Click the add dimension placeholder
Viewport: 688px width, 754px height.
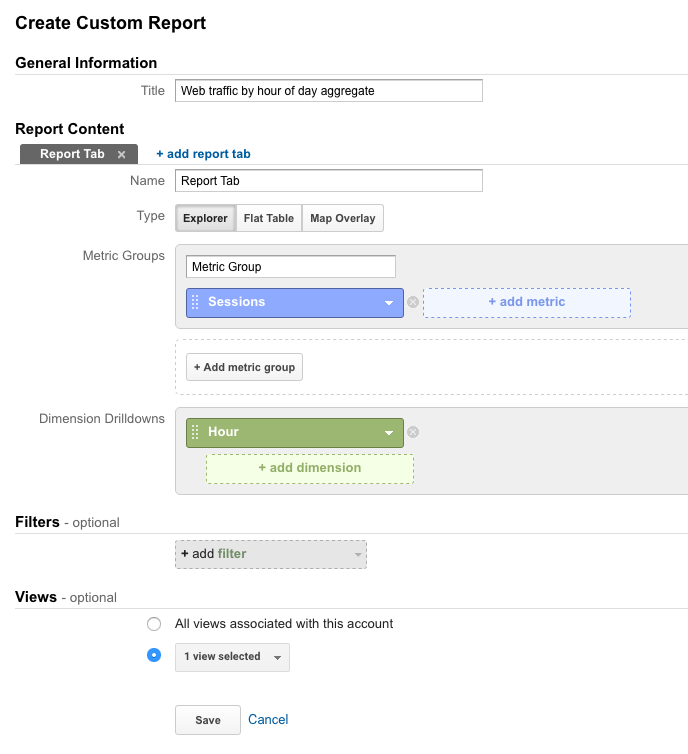click(310, 468)
